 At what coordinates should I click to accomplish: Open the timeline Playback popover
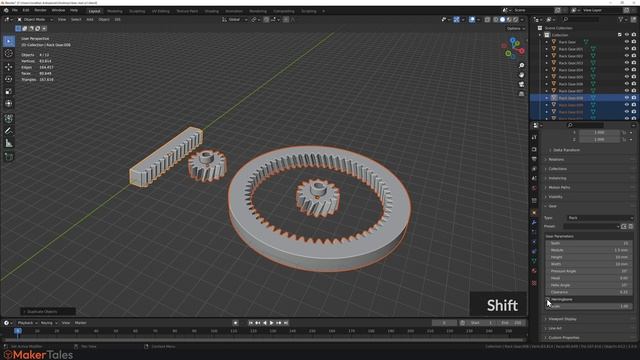tap(27, 323)
